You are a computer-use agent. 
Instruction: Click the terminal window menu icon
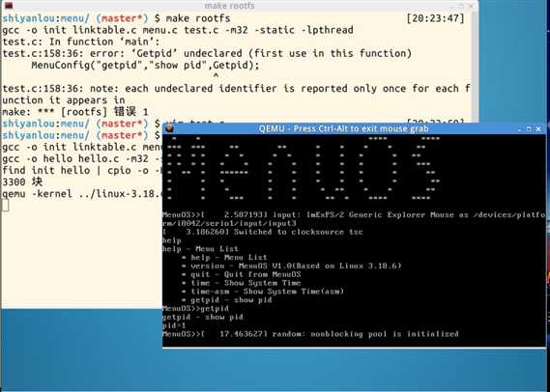(x=9, y=5)
